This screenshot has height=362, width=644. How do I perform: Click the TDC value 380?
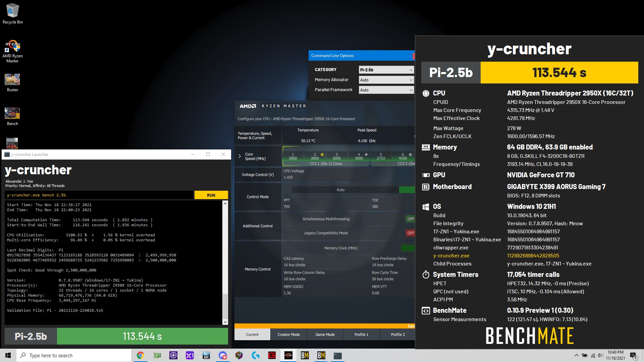(375, 206)
